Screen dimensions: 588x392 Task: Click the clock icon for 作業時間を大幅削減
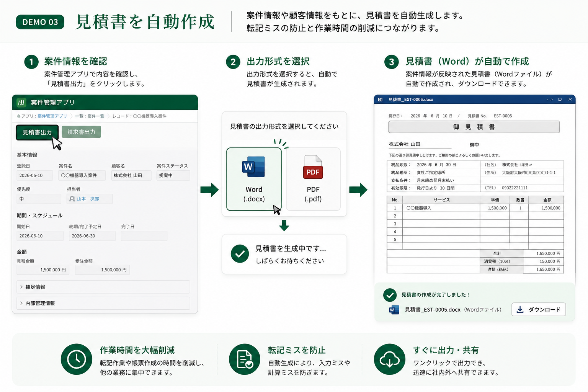click(x=77, y=359)
